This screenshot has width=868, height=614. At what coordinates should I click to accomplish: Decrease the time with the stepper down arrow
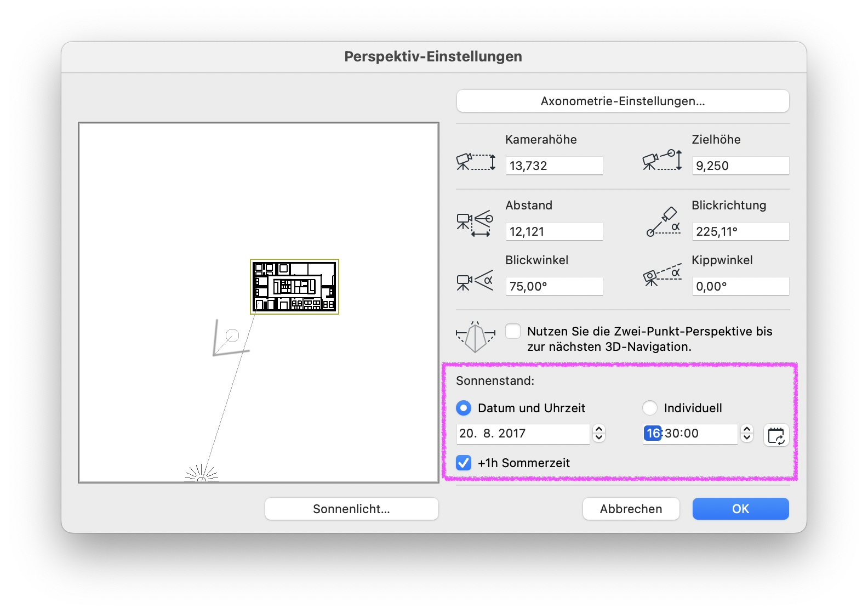(747, 437)
